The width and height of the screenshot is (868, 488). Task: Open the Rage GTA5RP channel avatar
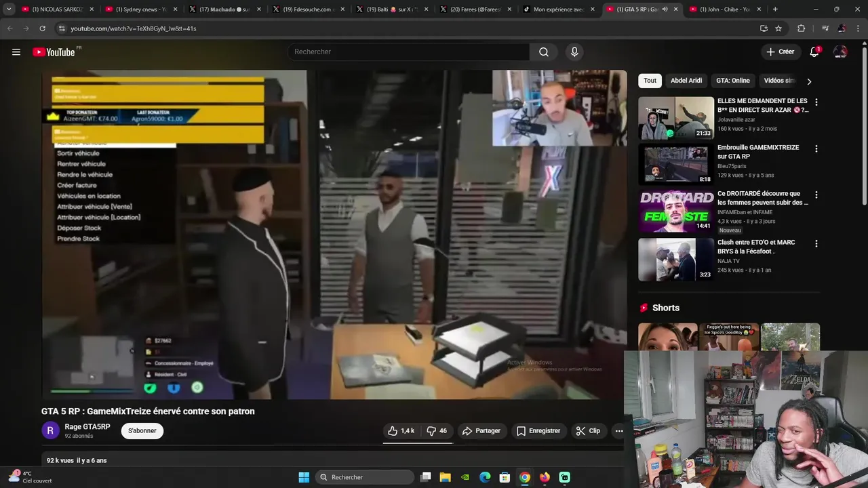50,430
